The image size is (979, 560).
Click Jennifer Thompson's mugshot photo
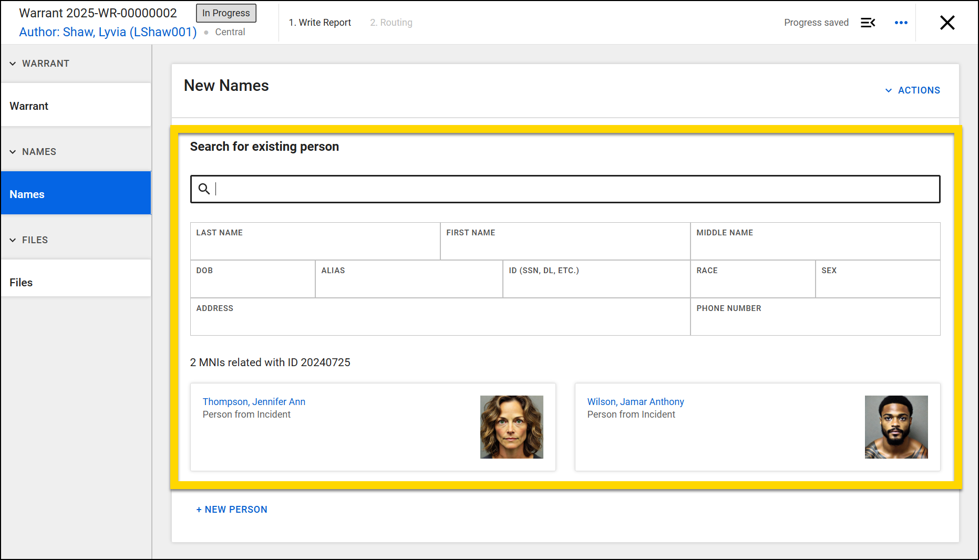coord(511,427)
